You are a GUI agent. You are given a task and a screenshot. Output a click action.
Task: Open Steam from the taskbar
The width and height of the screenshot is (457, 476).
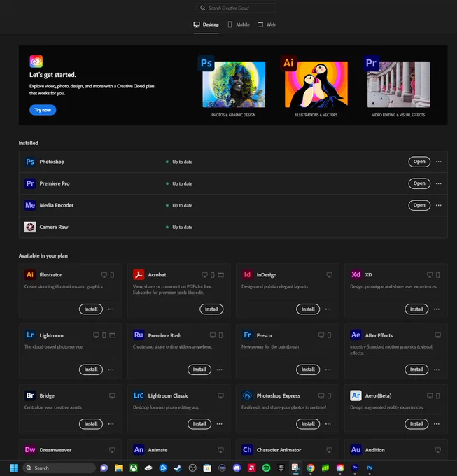pyautogui.click(x=178, y=468)
